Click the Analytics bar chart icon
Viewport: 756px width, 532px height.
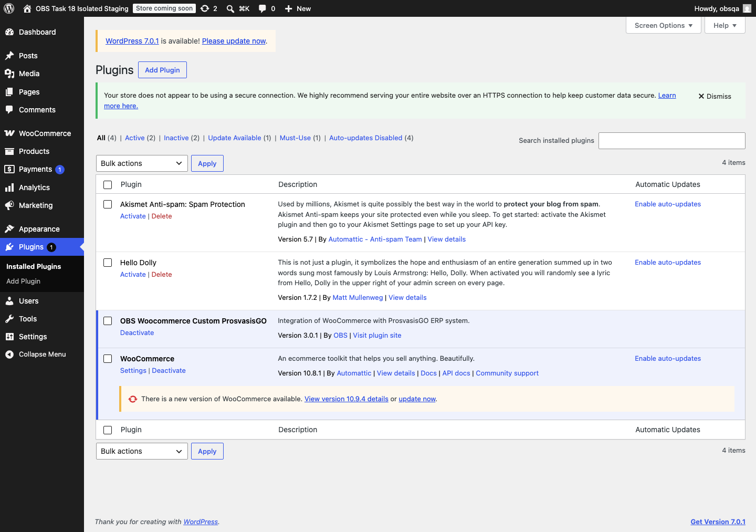pos(9,187)
